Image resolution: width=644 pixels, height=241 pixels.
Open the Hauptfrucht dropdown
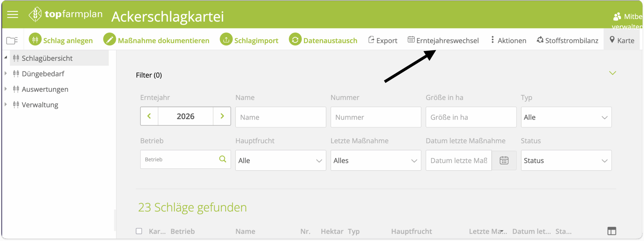point(280,161)
